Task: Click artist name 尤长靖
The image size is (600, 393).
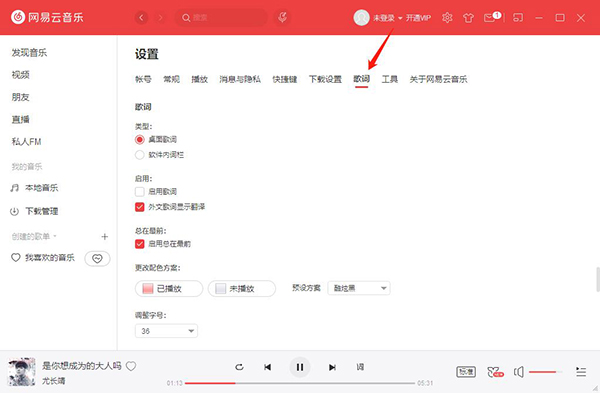Action: tap(54, 381)
